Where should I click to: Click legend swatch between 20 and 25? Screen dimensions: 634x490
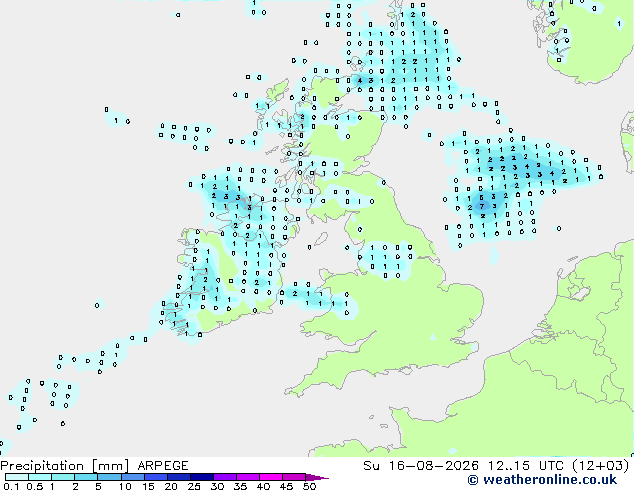click(x=178, y=477)
